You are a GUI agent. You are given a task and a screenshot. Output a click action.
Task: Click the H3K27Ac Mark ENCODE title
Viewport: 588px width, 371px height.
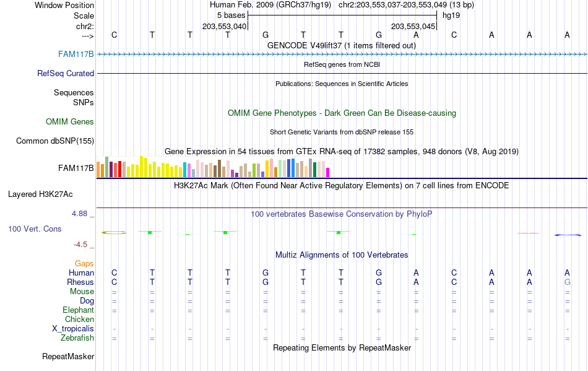[342, 185]
